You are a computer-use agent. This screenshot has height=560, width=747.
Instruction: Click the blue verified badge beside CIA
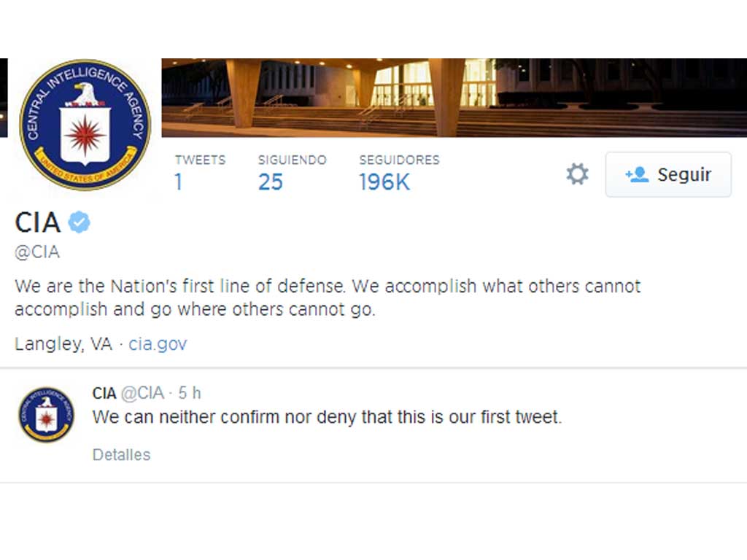coord(80,222)
